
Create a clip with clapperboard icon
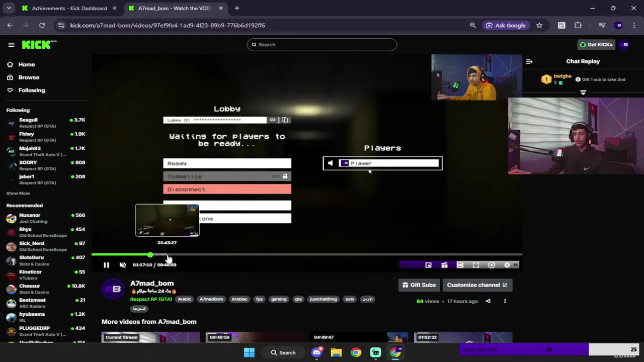444,265
